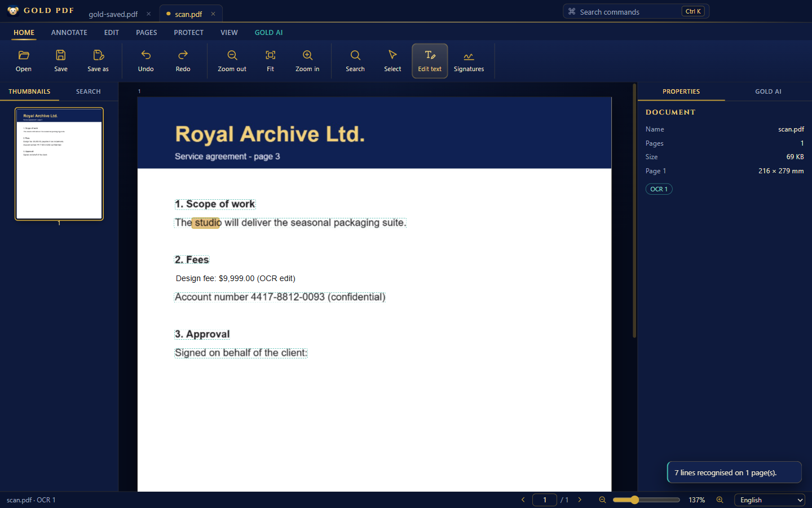Open the English language dropdown
Image resolution: width=812 pixels, height=508 pixels.
770,500
